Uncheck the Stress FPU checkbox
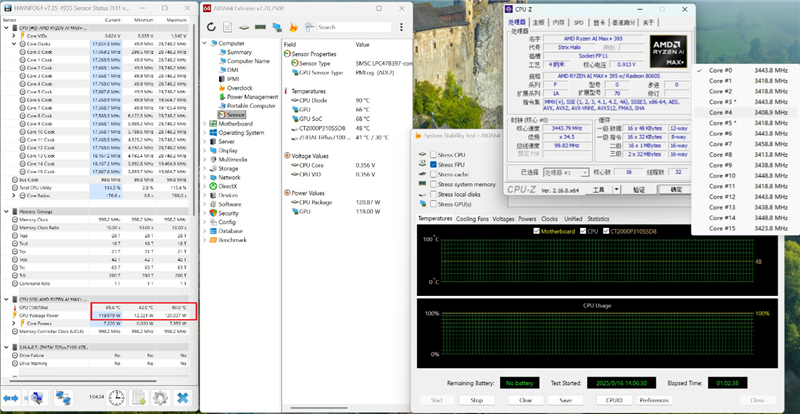The width and height of the screenshot is (800, 414). click(432, 164)
